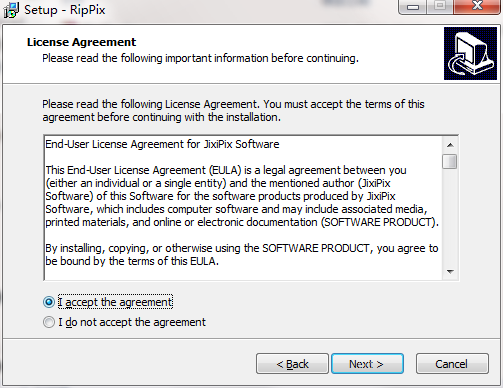Select "I accept the agreement" radio button

tap(49, 302)
